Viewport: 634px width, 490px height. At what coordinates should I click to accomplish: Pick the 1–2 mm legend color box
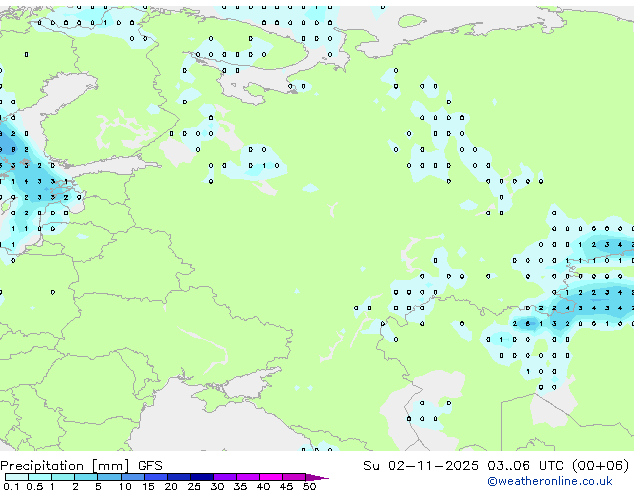point(63,477)
